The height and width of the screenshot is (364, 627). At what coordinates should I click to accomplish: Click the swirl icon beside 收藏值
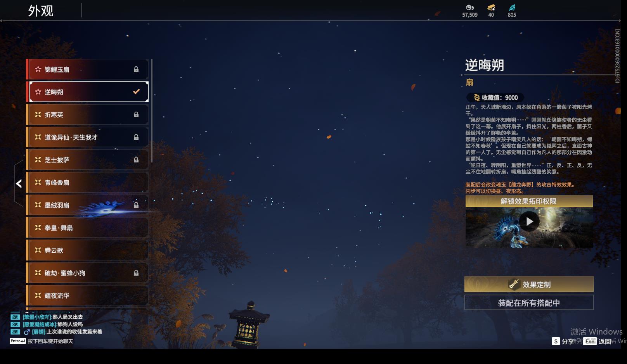tap(477, 98)
